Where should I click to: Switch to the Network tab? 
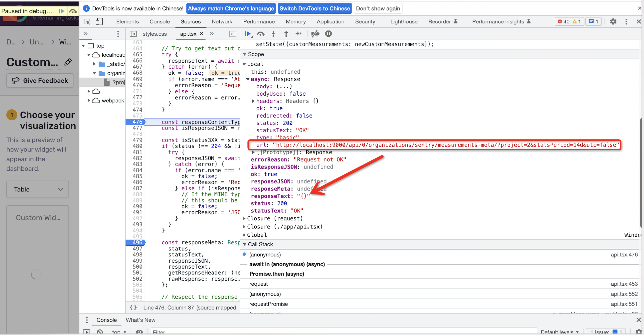[x=222, y=21]
